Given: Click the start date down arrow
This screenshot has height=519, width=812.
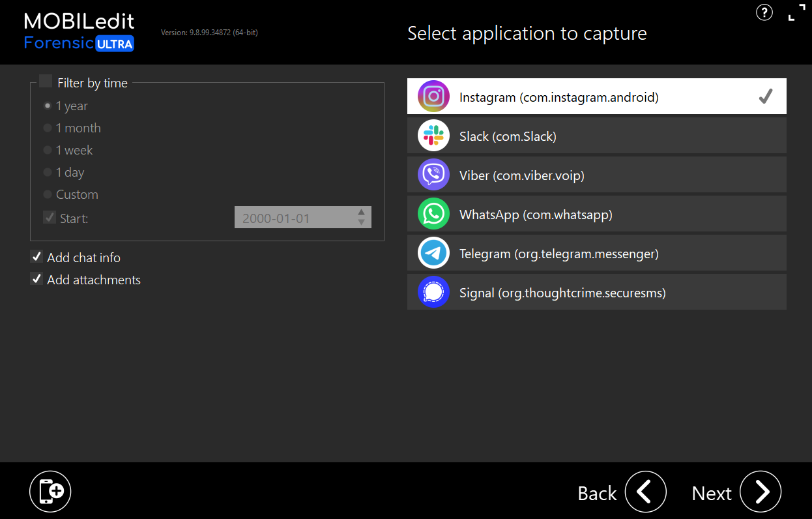Looking at the screenshot, I should [361, 222].
